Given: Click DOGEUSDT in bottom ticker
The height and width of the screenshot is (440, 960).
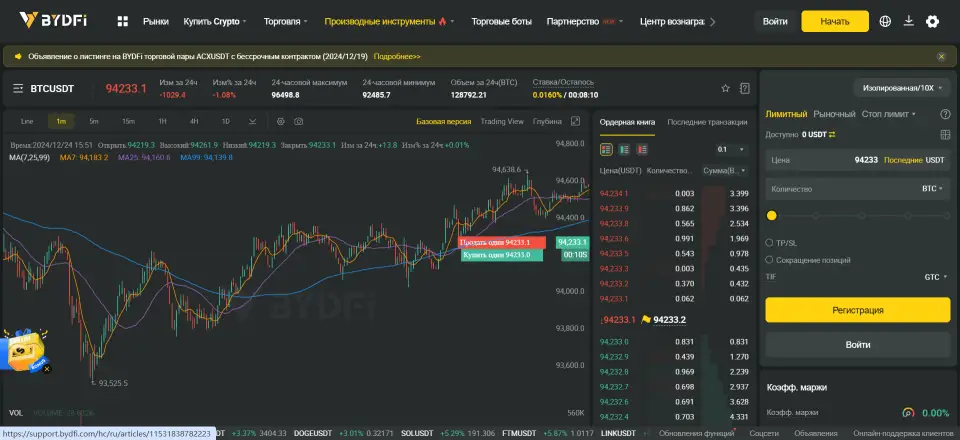Looking at the screenshot, I should point(313,433).
